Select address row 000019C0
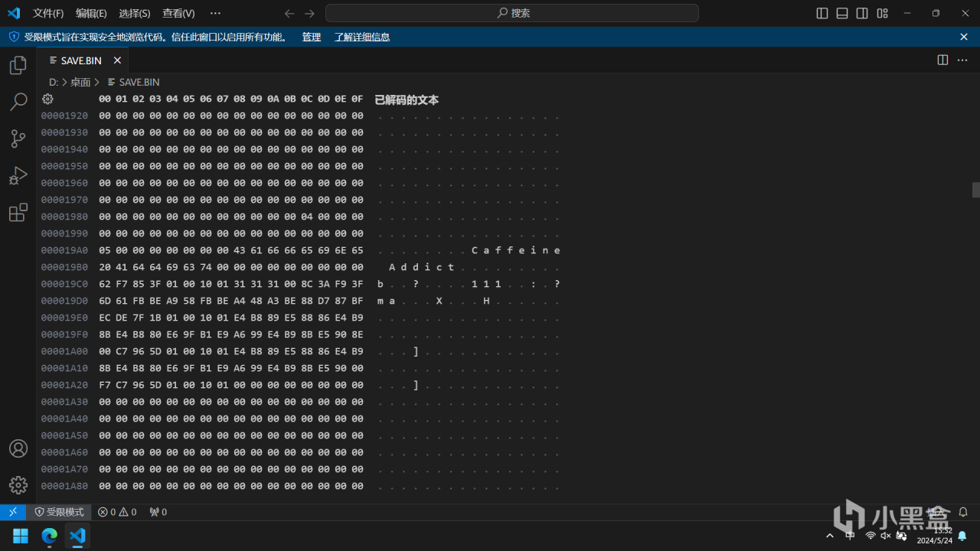Screen dimensions: 980x551 [64, 284]
